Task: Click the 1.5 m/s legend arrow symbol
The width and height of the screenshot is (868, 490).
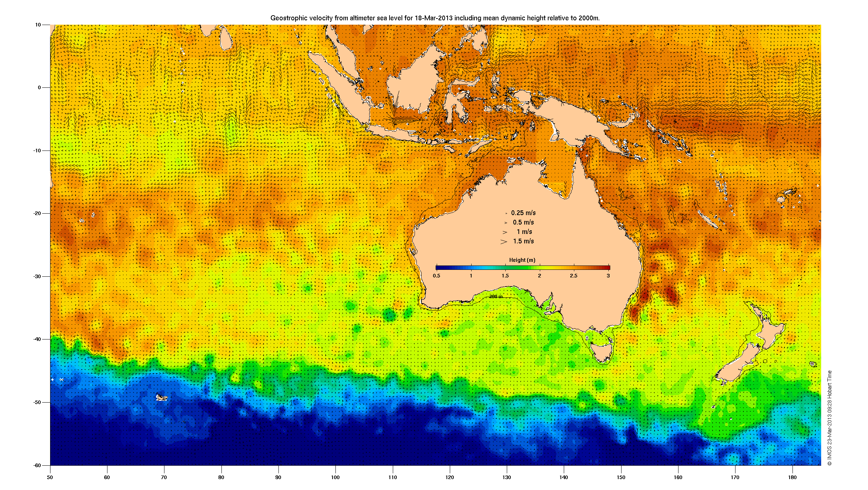Action: click(504, 242)
